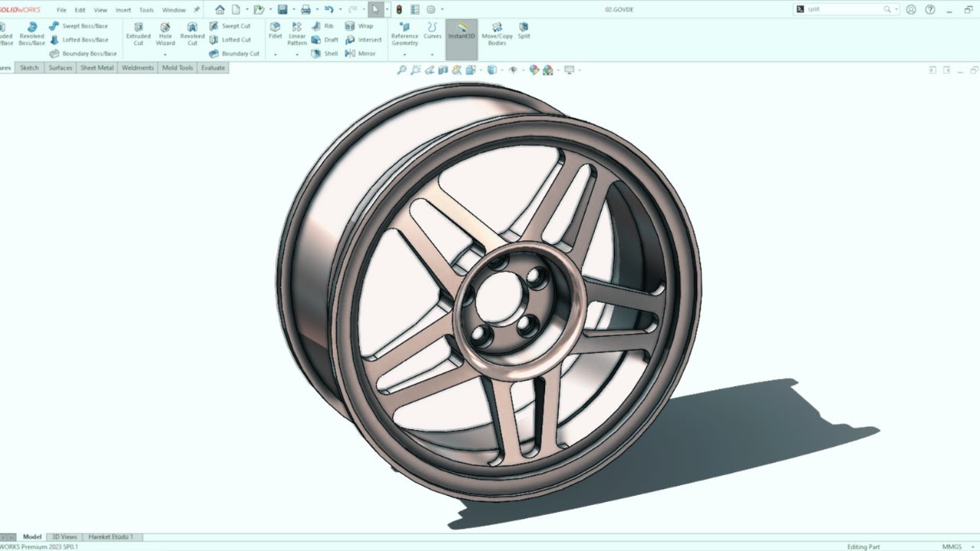Switch to the Sketch tab
980x551 pixels.
(x=29, y=68)
